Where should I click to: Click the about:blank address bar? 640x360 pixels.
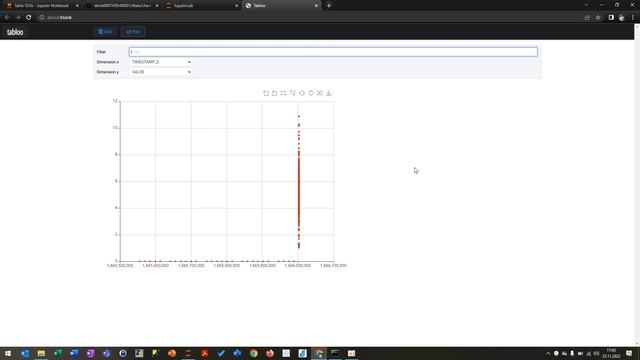(x=310, y=18)
